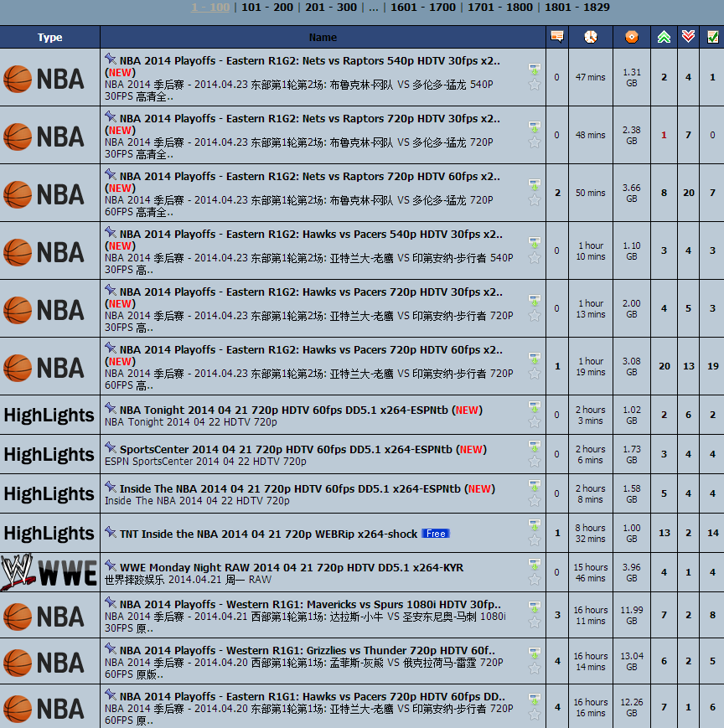The image size is (724, 728).
Task: Sort by Type column header
Action: pyautogui.click(x=49, y=37)
